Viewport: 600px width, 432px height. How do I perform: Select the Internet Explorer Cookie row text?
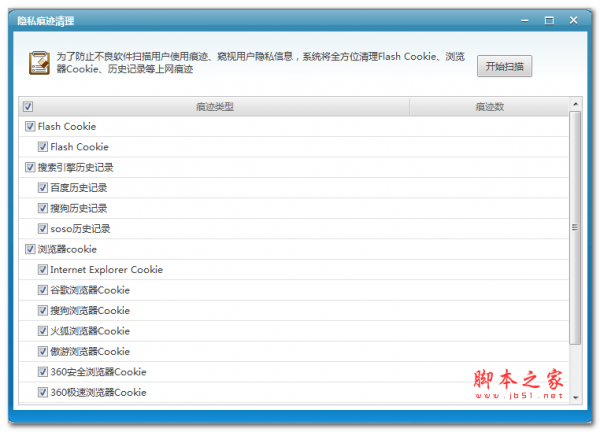coord(106,269)
